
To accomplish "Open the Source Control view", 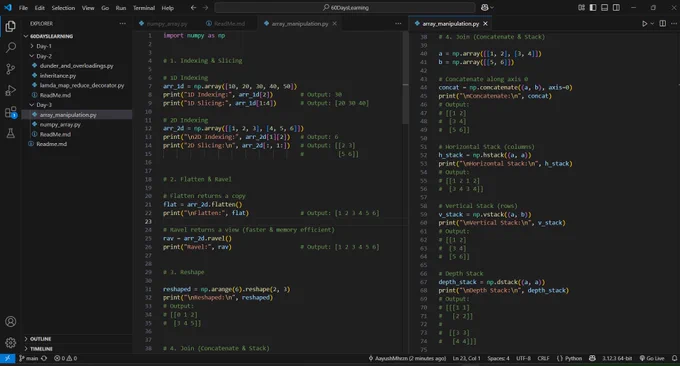I will 10,69.
